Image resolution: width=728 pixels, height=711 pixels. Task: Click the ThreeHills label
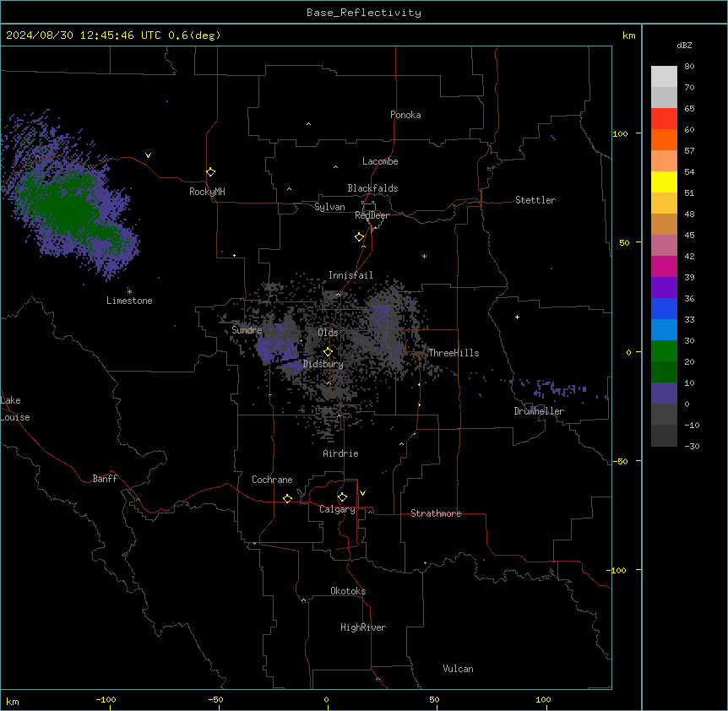tap(454, 353)
